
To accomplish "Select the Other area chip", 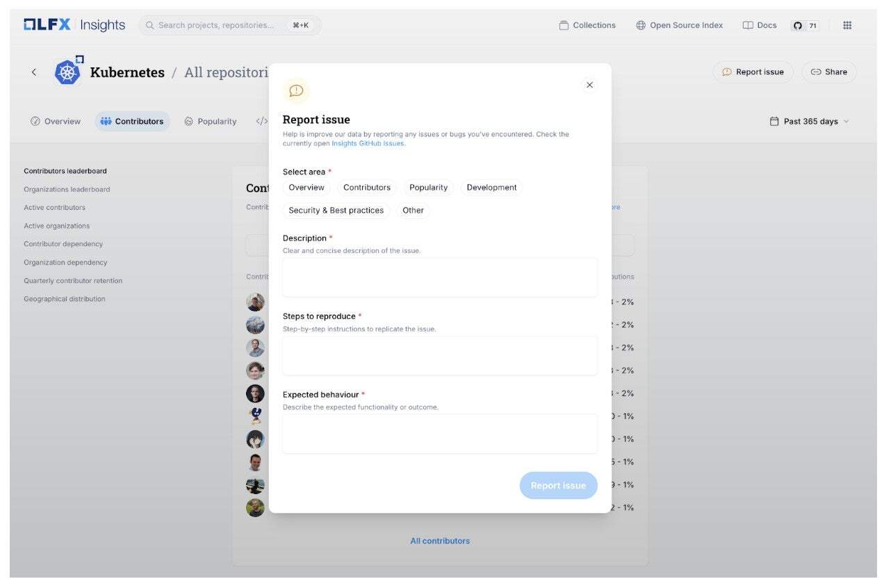I will tap(413, 211).
